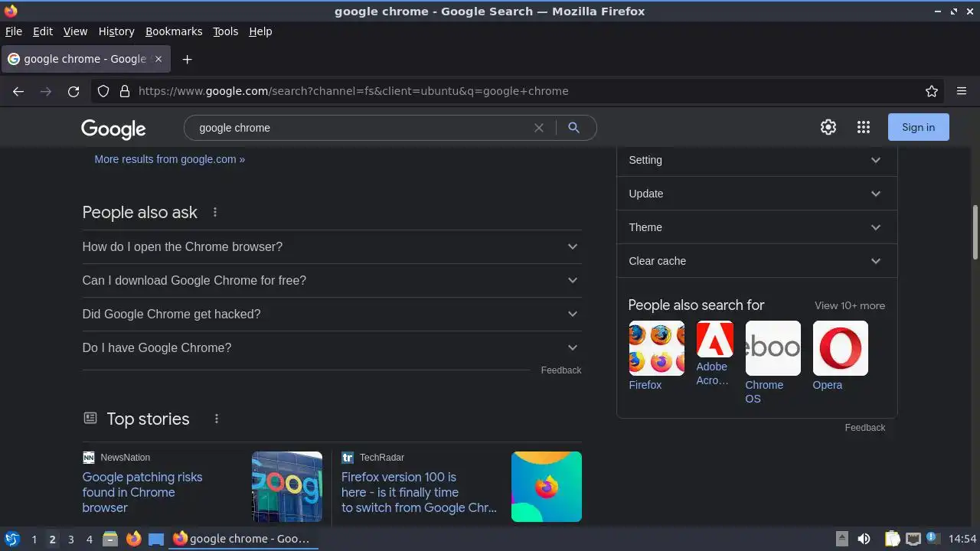
Task: Expand the Theme section
Action: 756,227
